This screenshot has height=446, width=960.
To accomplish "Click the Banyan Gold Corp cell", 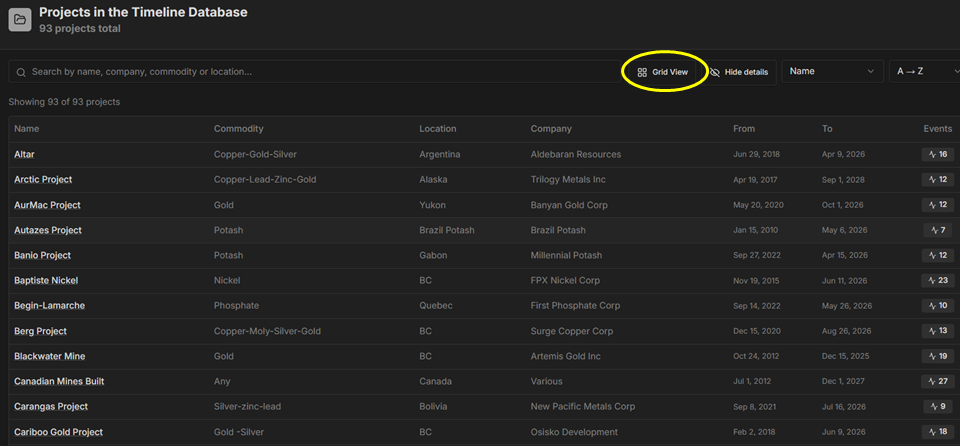I will point(569,205).
